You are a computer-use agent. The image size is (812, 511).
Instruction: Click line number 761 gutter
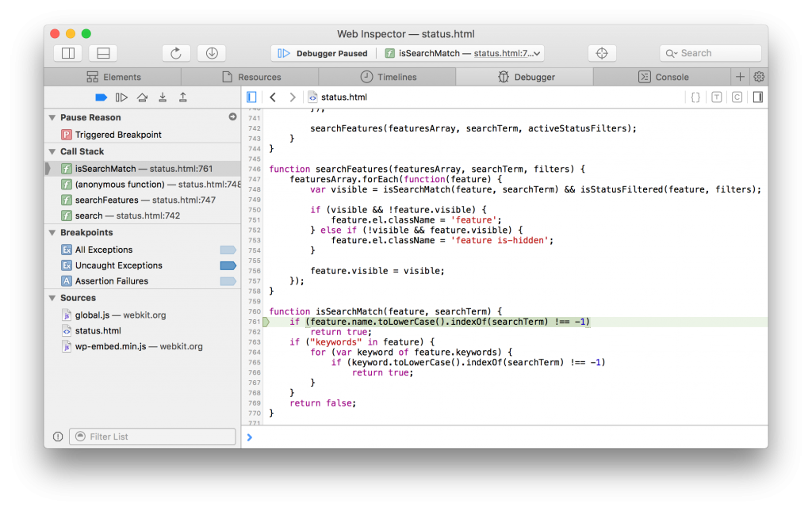(255, 322)
